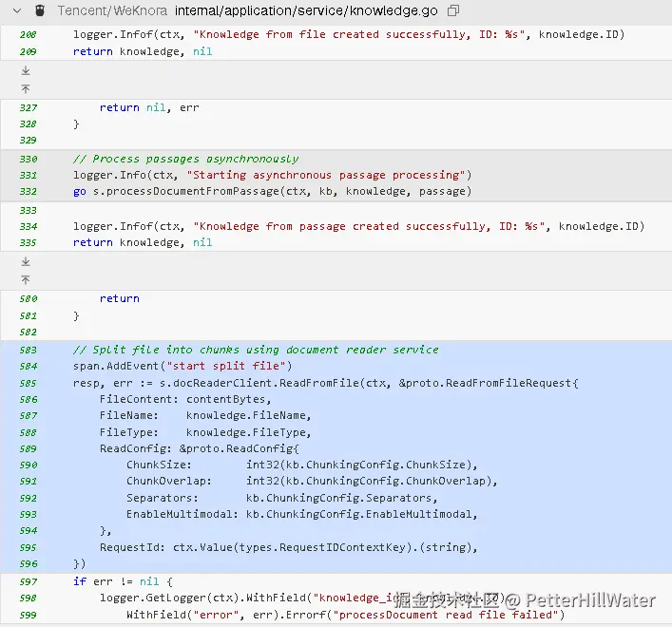Expand code downward after line 335
The width and height of the screenshot is (672, 627).
pyautogui.click(x=26, y=261)
